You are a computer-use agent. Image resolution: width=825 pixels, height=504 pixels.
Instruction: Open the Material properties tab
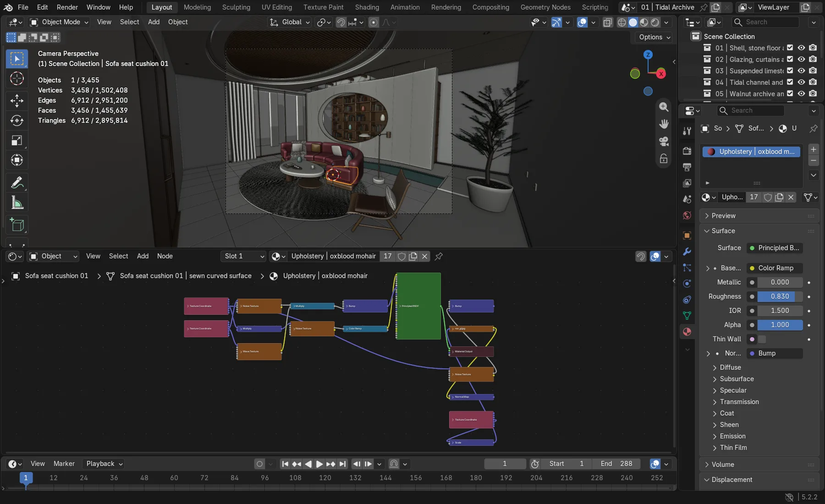pos(687,332)
